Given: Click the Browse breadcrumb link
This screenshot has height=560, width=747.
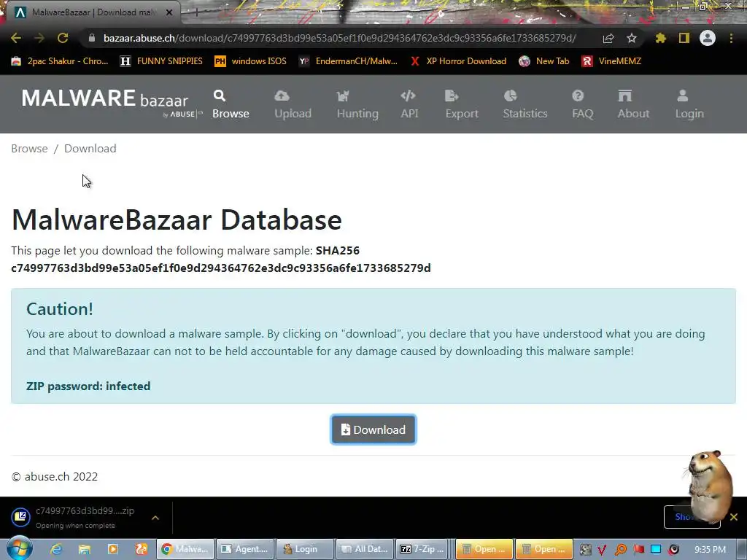Looking at the screenshot, I should point(29,149).
